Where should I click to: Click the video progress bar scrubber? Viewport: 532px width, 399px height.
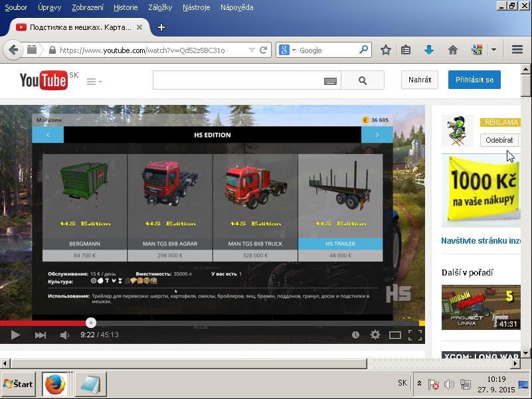click(x=91, y=323)
